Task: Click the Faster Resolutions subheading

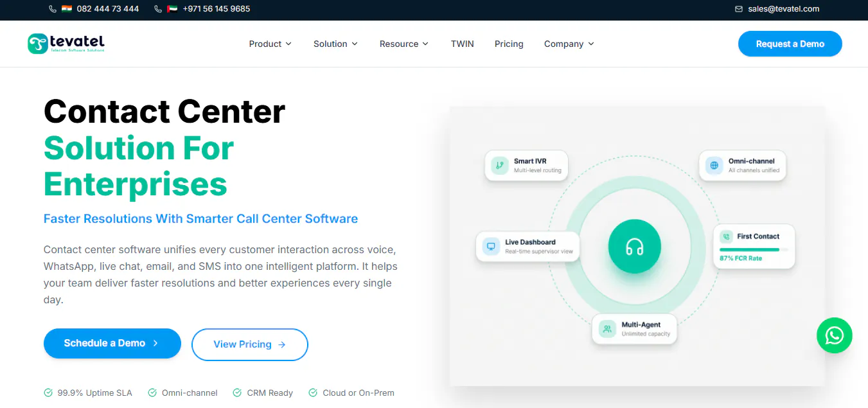Action: (x=200, y=218)
